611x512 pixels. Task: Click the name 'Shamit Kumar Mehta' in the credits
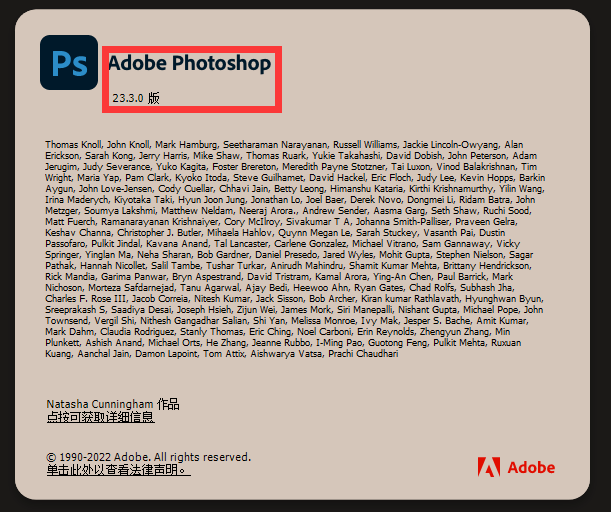(393, 266)
